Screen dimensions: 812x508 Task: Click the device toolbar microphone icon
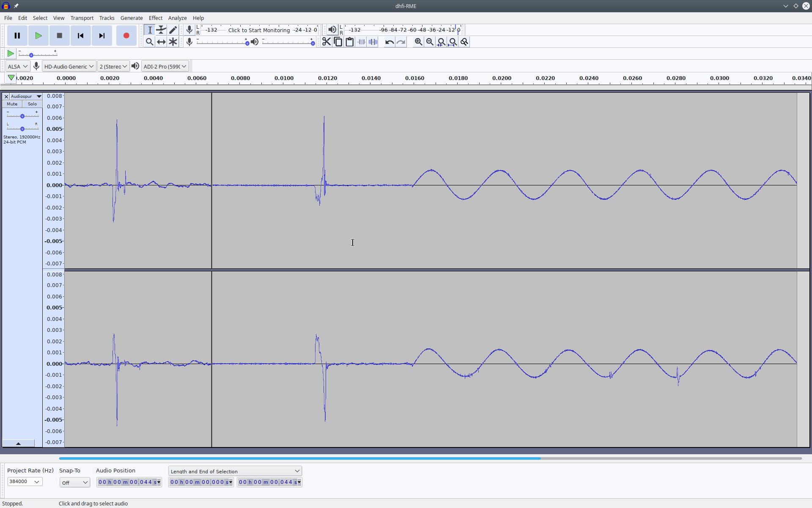[x=36, y=66]
